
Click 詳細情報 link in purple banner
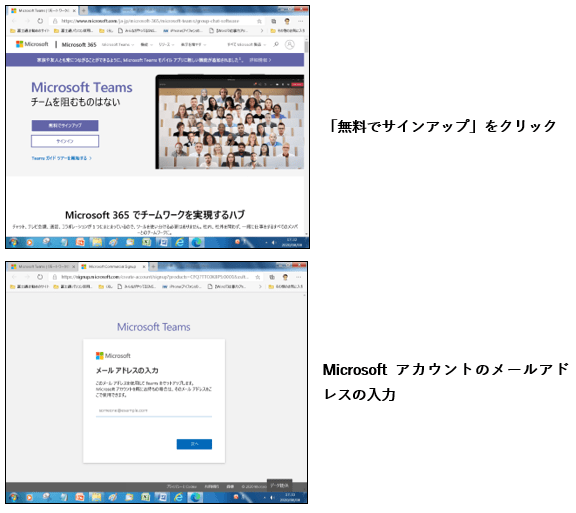[x=260, y=60]
